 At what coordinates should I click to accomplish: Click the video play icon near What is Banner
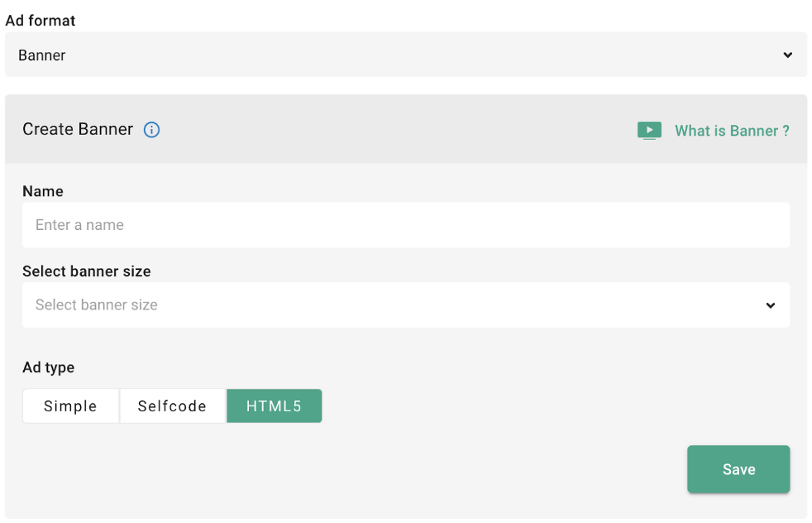[x=649, y=131]
